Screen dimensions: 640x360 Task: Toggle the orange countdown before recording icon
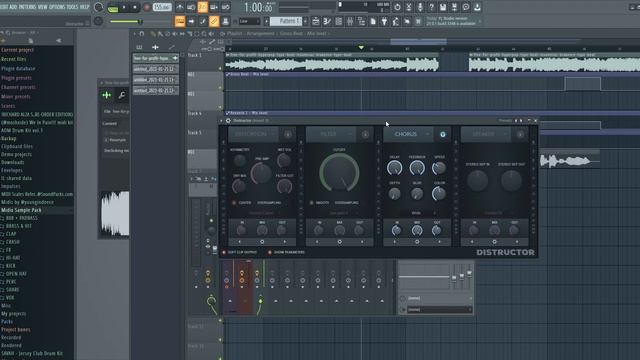202,7
